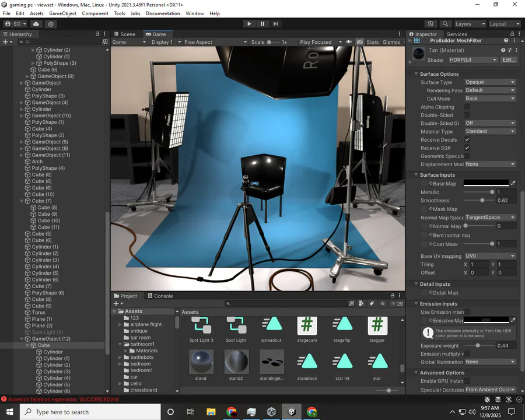Uncheck Receive Decals
Screen dimensions: 525x420
[x=467, y=139]
